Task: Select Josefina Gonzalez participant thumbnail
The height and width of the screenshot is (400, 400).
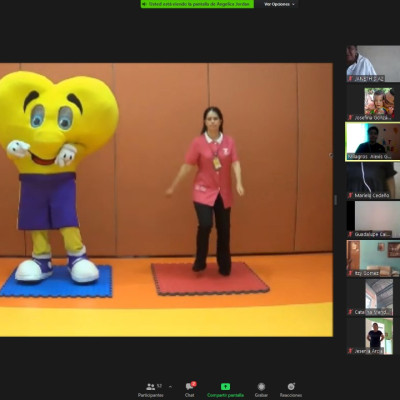Action: [373, 103]
